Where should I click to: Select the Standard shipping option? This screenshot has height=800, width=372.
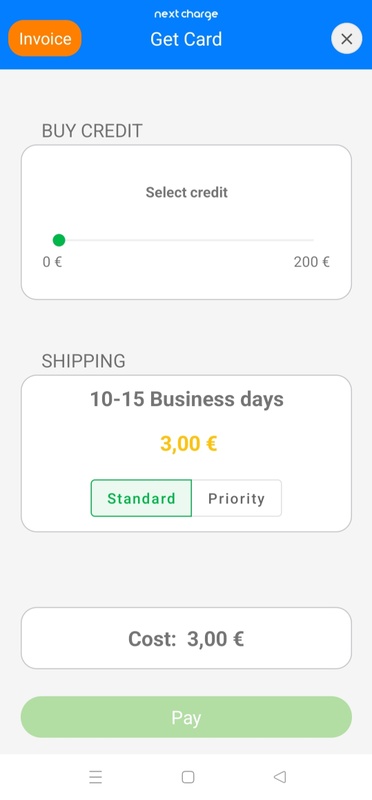click(x=141, y=498)
